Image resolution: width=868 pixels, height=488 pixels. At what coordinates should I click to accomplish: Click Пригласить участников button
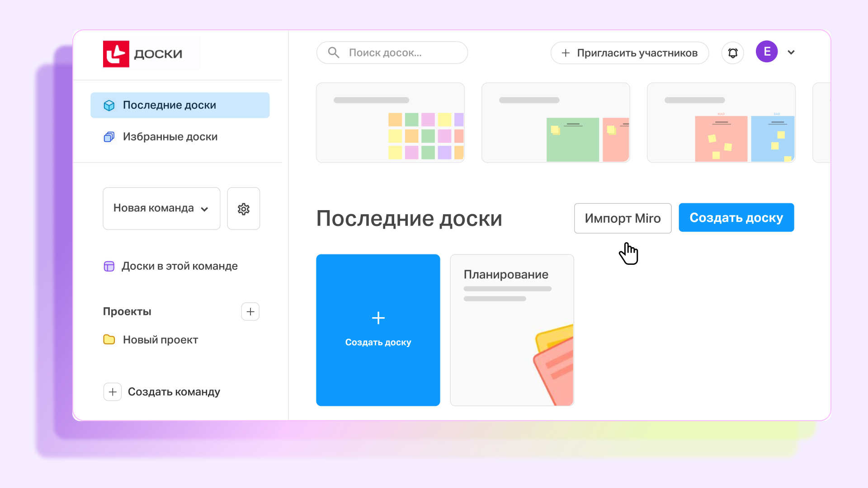point(629,53)
